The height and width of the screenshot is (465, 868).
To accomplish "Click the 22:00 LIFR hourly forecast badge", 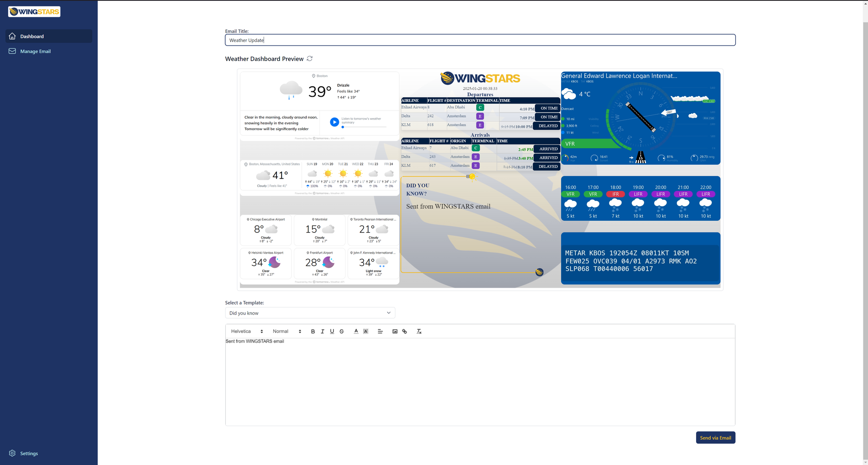I will click(x=706, y=194).
